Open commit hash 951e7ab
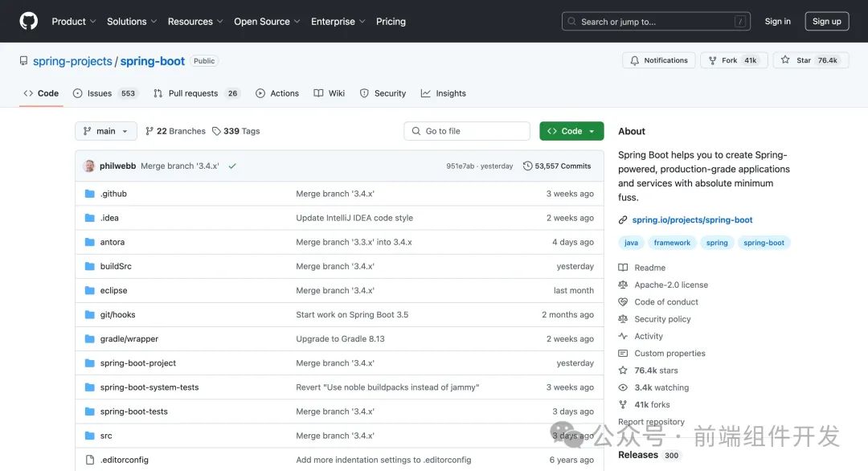868x471 pixels. pyautogui.click(x=460, y=166)
